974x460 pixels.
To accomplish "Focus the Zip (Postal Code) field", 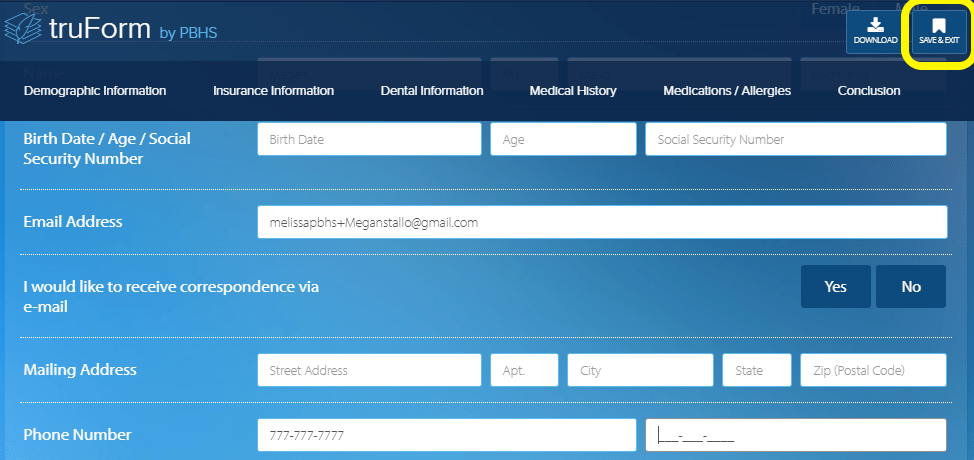I will click(873, 370).
